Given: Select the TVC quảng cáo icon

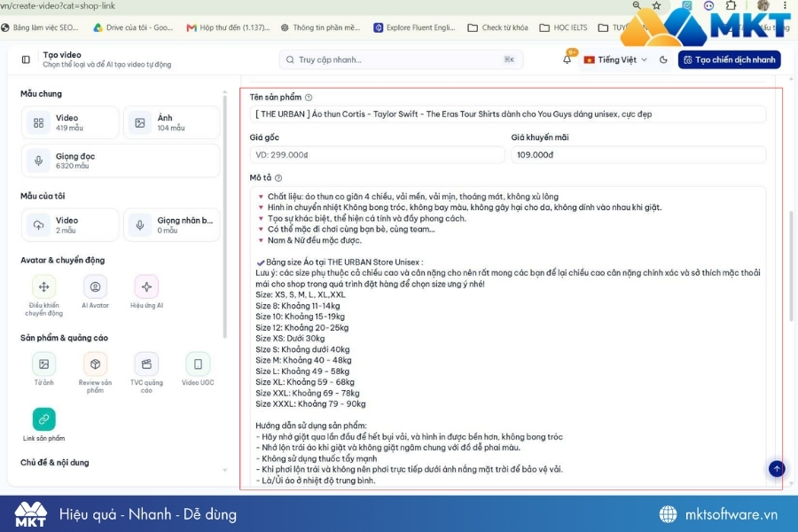Looking at the screenshot, I should coord(146,364).
